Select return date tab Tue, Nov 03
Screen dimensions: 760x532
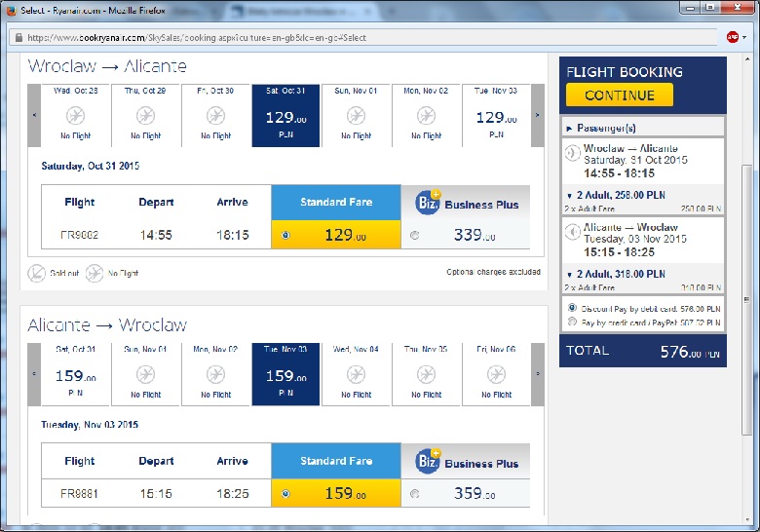coord(285,374)
